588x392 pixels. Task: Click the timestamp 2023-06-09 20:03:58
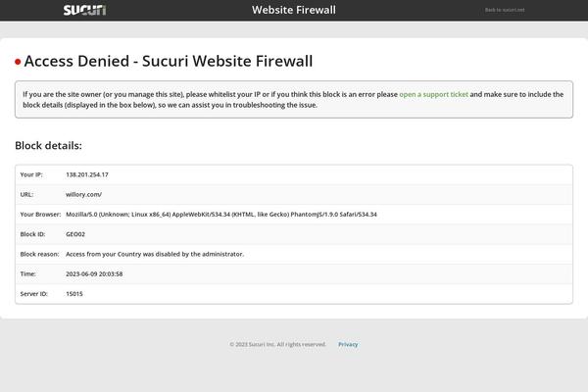click(94, 273)
